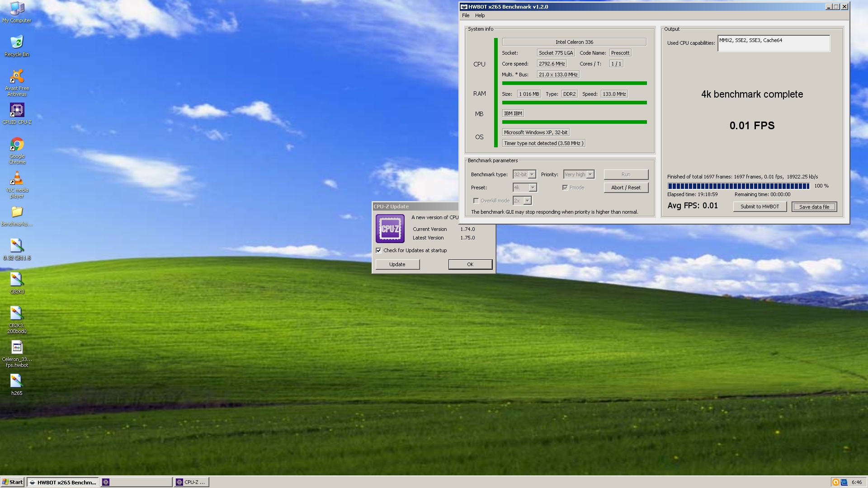Select the 0.32 CB11.5 image file
Screen dimensions: 868x488
click(x=17, y=250)
